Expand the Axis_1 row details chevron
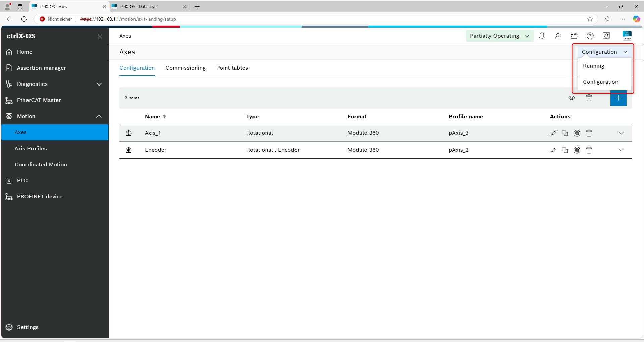Image resolution: width=644 pixels, height=342 pixels. (x=621, y=133)
